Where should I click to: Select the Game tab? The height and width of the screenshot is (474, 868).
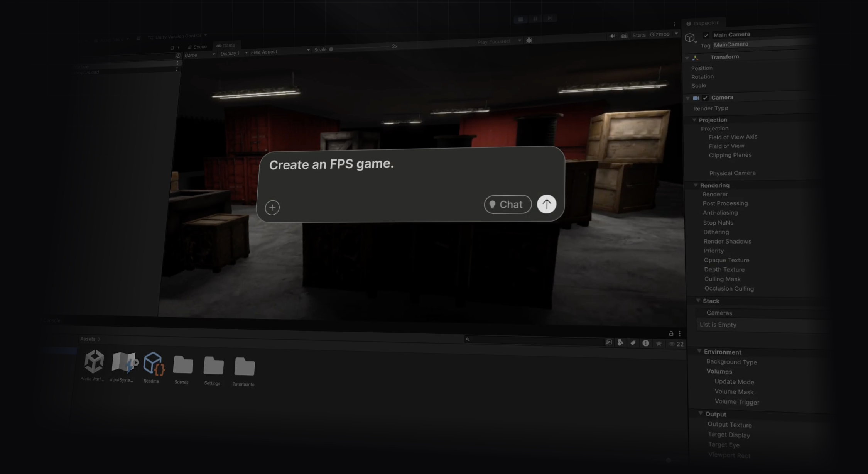click(x=227, y=45)
